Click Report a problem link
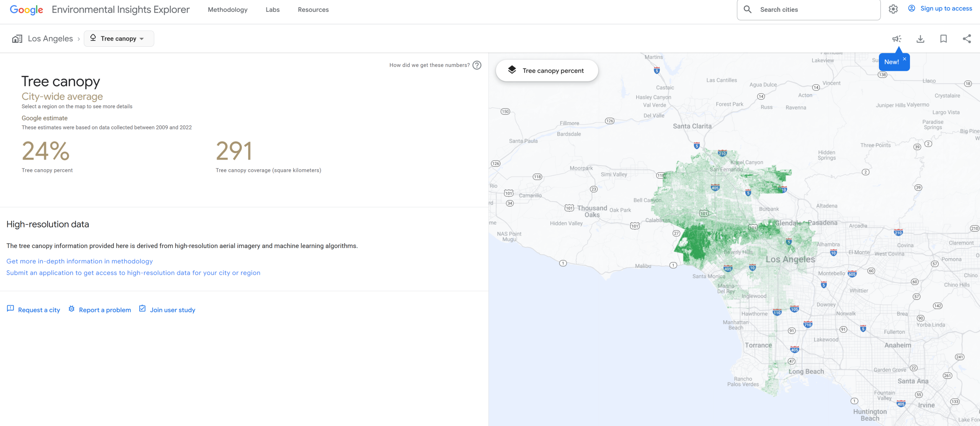980x426 pixels. tap(105, 310)
